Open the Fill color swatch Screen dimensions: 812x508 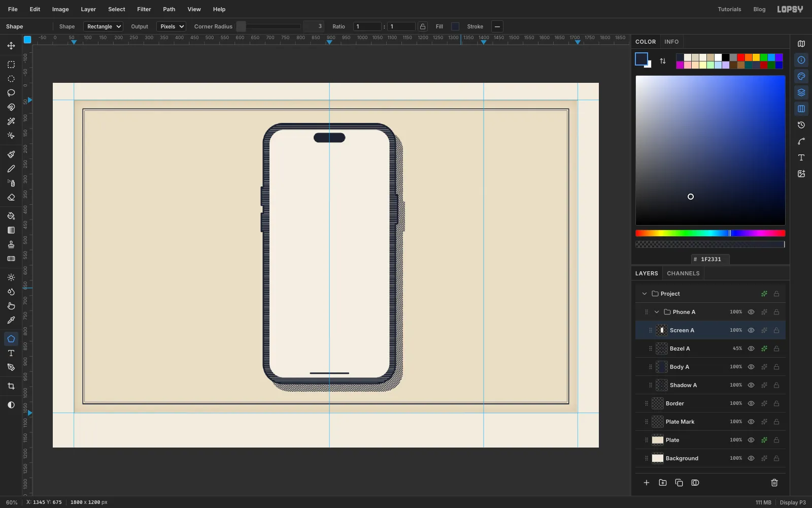pyautogui.click(x=455, y=26)
